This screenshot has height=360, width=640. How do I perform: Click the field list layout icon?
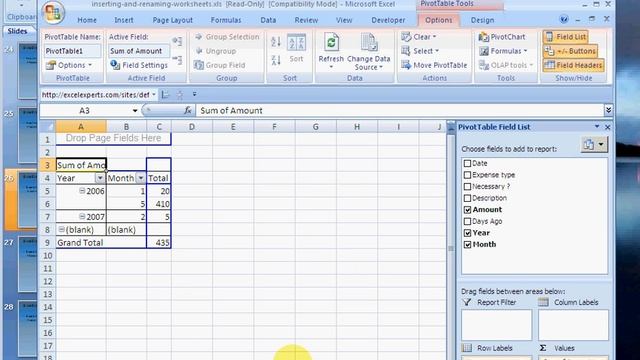tap(594, 144)
